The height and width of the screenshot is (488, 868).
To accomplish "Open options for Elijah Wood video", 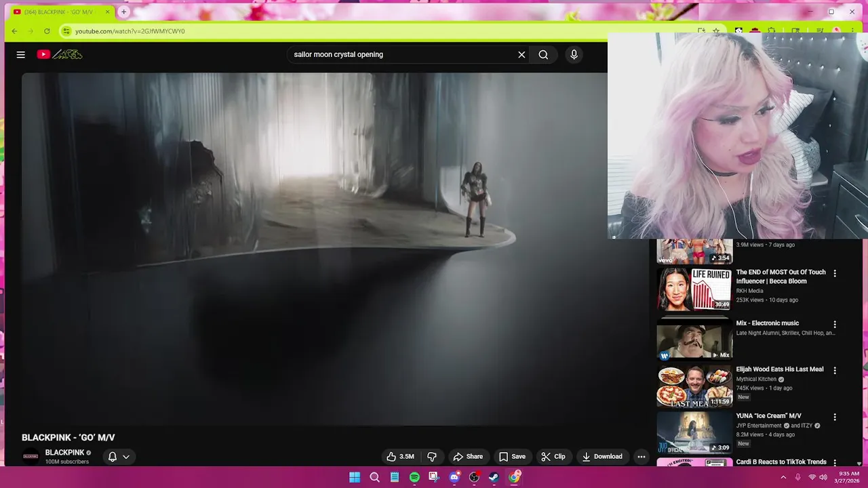I will pyautogui.click(x=835, y=371).
